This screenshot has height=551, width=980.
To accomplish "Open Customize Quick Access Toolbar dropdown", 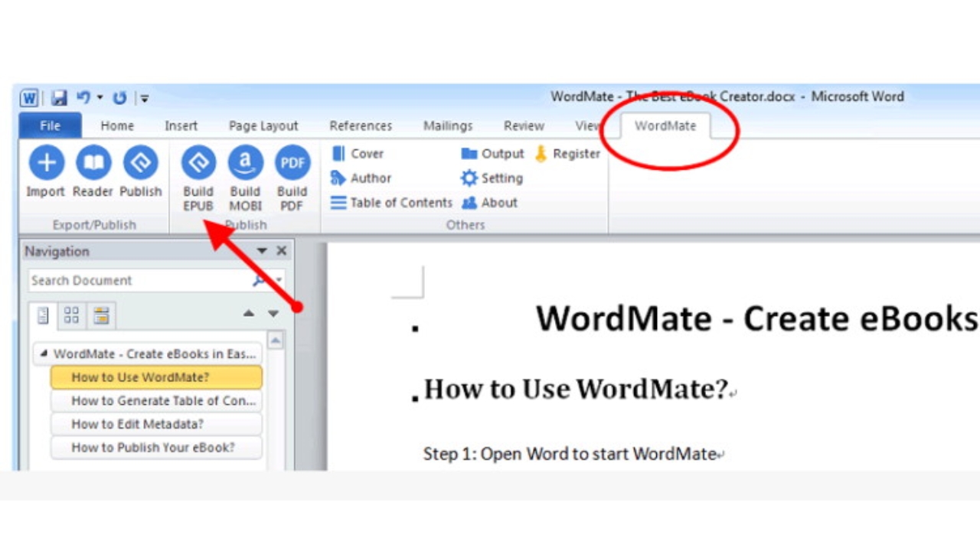I will pos(144,98).
